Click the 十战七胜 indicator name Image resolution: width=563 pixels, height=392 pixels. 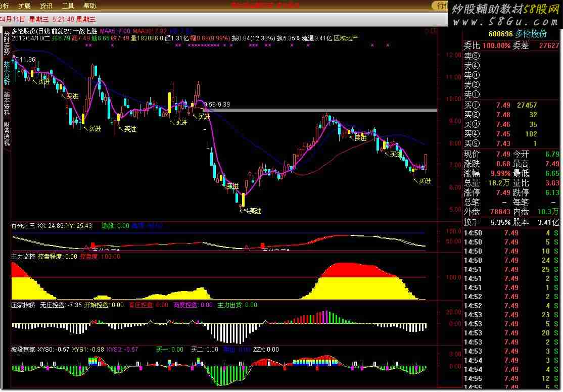click(85, 31)
